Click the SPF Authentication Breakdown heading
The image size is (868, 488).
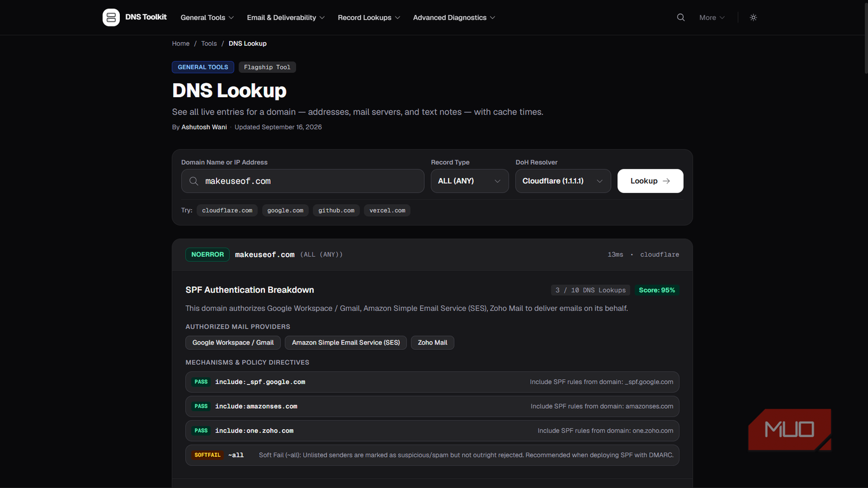[249, 290]
